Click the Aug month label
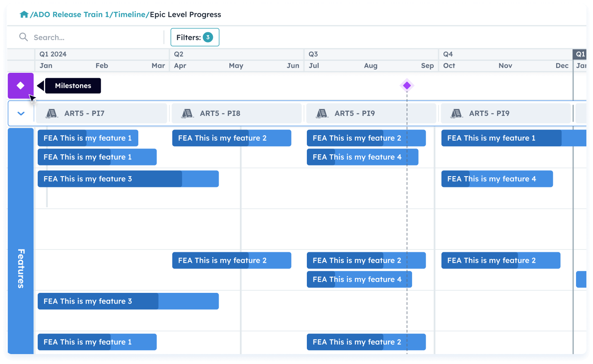Image resolution: width=593 pixels, height=364 pixels. pos(371,66)
